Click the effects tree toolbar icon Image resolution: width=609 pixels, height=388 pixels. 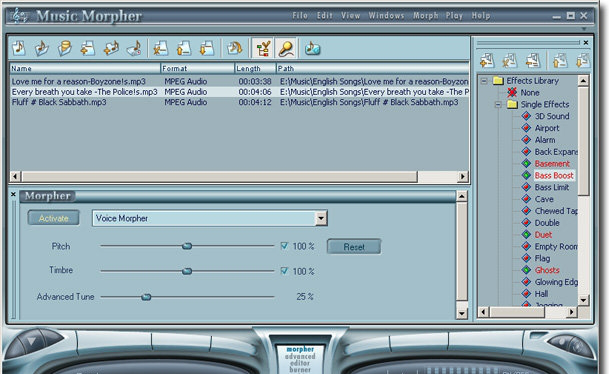[263, 49]
